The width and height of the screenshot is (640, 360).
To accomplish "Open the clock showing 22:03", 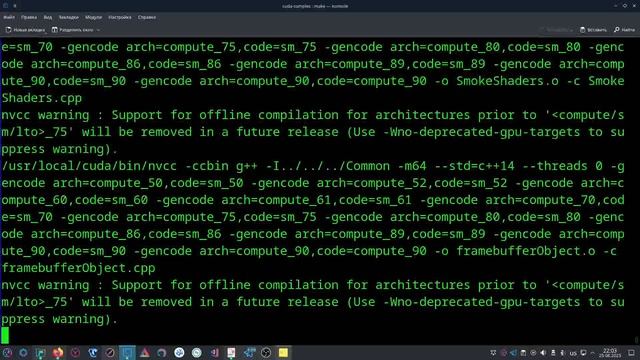I will (610, 353).
